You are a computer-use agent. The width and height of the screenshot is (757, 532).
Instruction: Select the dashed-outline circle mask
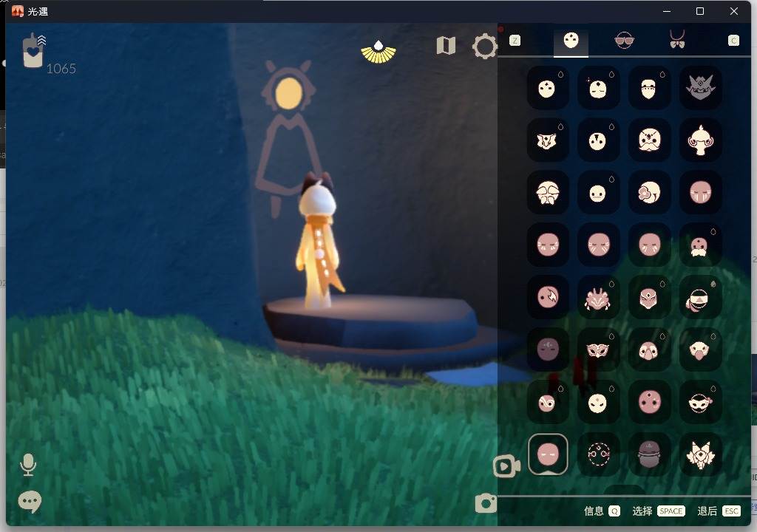pos(598,454)
